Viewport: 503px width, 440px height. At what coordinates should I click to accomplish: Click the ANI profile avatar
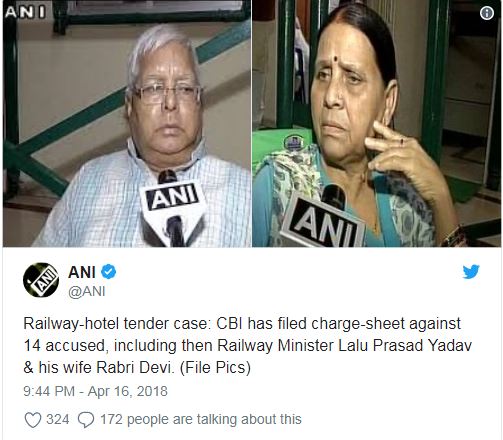pos(41,280)
